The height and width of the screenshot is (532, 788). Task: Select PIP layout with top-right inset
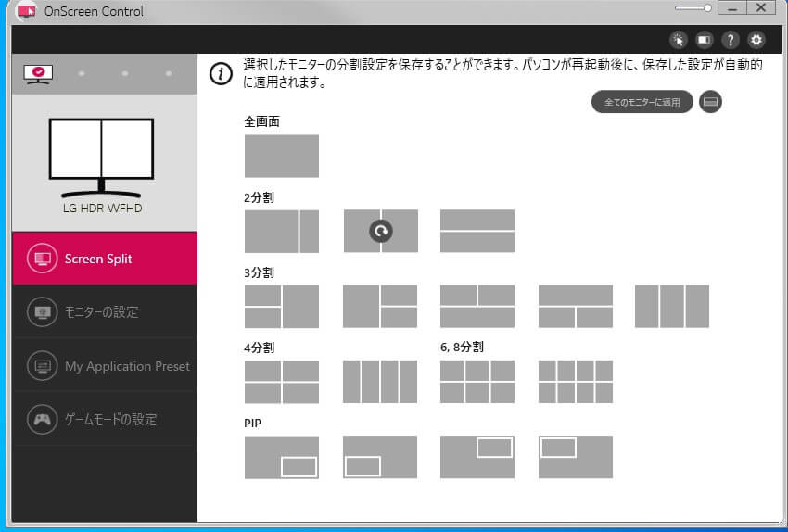[477, 457]
